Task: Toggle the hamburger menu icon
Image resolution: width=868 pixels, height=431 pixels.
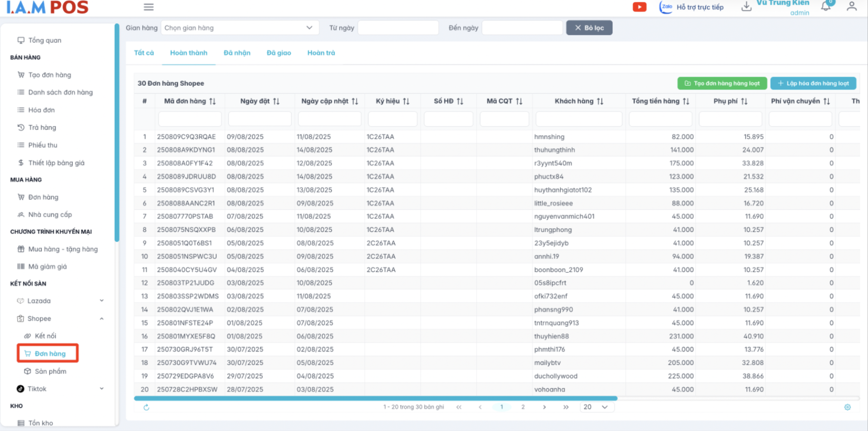Action: [x=149, y=7]
